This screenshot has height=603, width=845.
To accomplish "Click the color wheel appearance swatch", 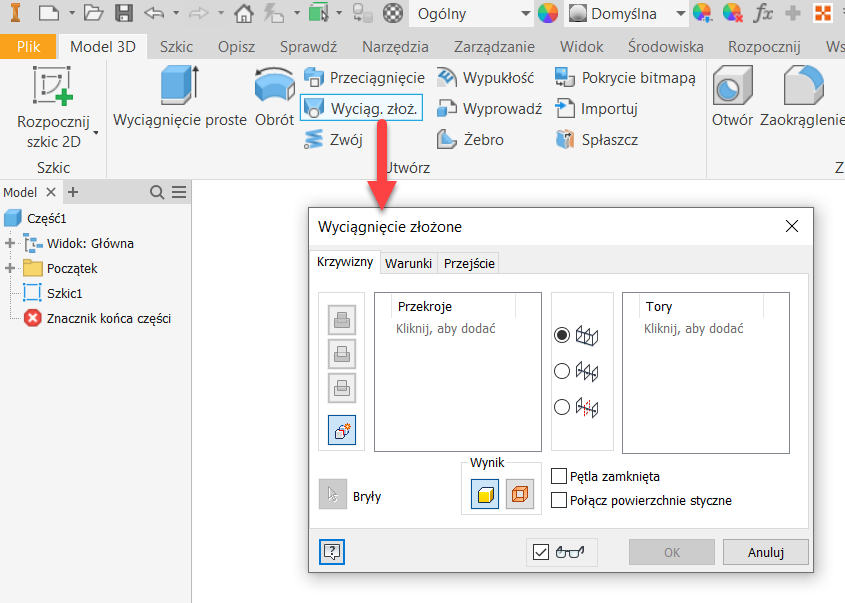I will coord(548,13).
